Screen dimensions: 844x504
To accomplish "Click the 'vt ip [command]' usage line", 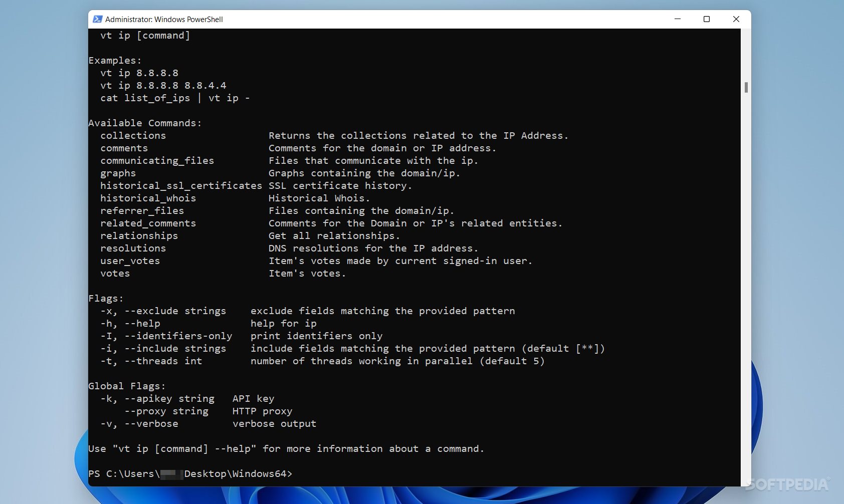I will [145, 36].
